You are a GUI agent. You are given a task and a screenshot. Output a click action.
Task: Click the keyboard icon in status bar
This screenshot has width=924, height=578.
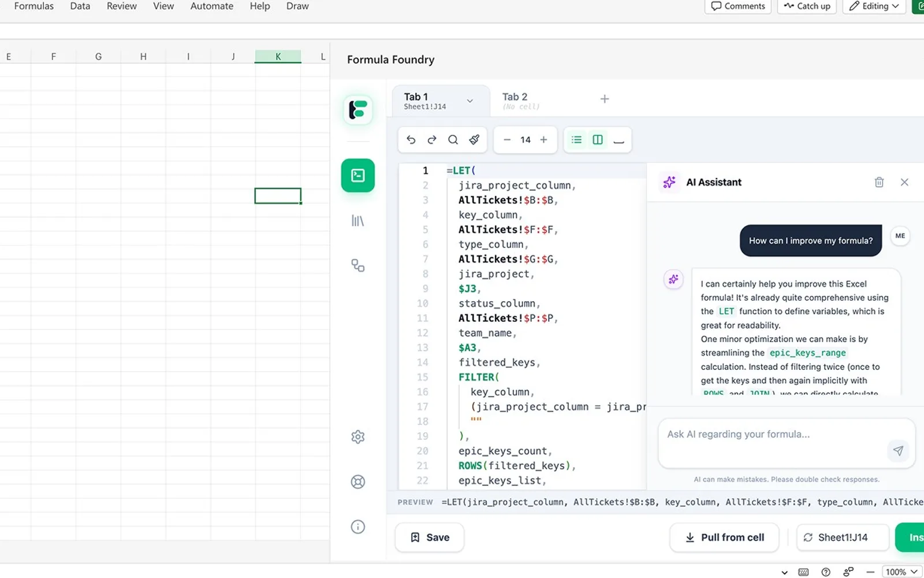click(803, 572)
